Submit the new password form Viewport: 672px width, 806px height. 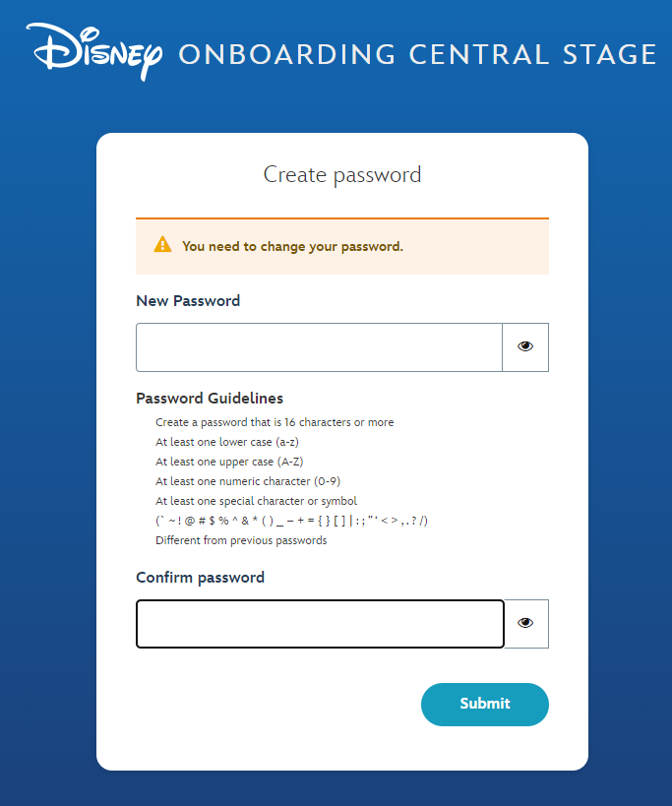click(484, 705)
